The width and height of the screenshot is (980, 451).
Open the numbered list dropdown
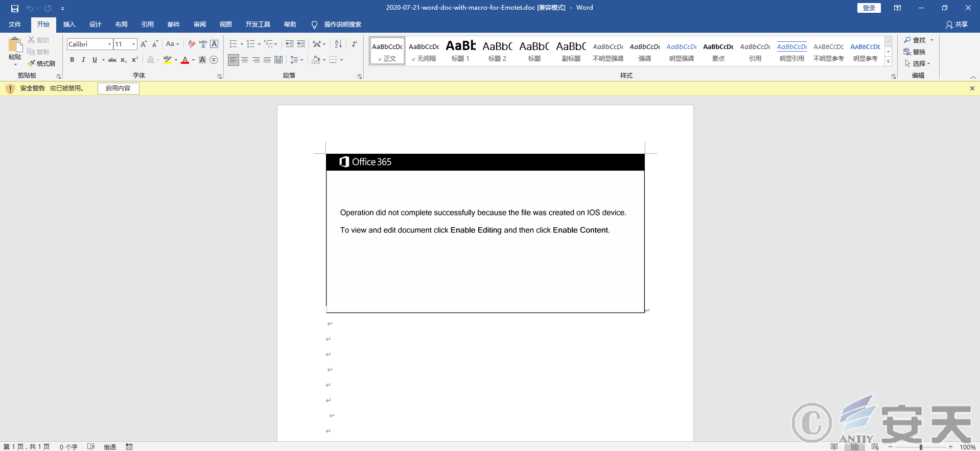click(259, 44)
